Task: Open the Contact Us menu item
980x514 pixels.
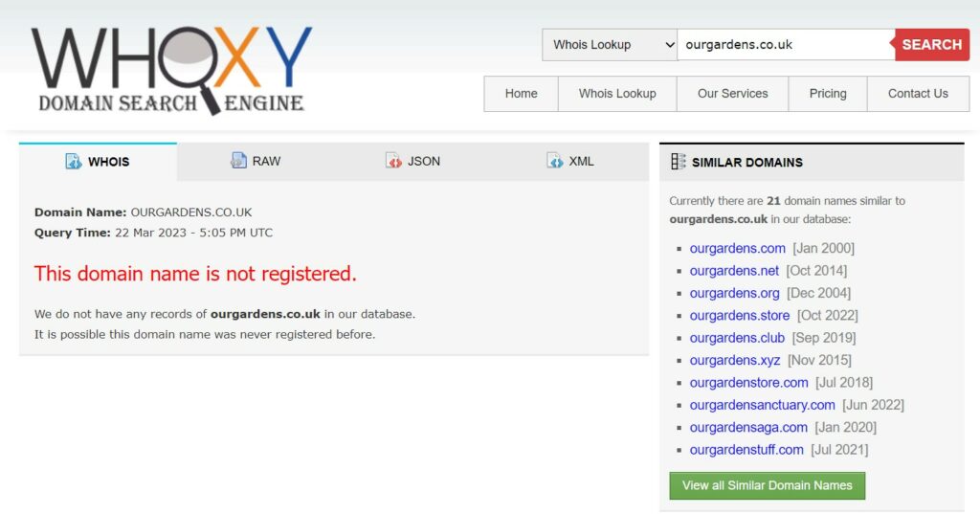Action: (918, 94)
